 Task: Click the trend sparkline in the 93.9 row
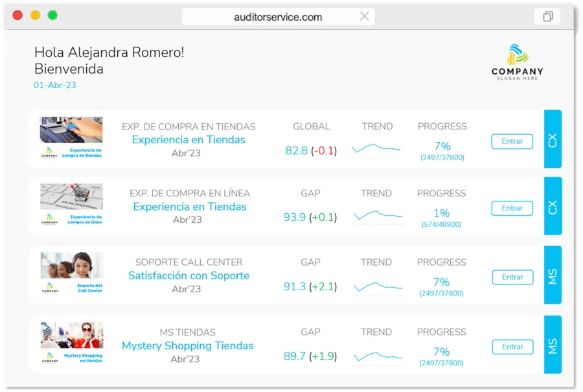[x=378, y=215]
